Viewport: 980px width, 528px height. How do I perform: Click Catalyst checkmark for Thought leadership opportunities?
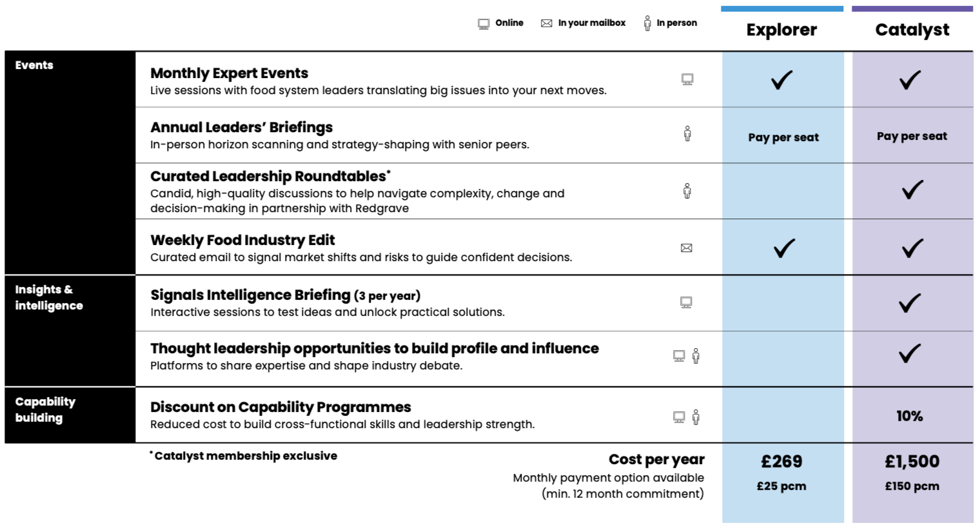(x=910, y=353)
